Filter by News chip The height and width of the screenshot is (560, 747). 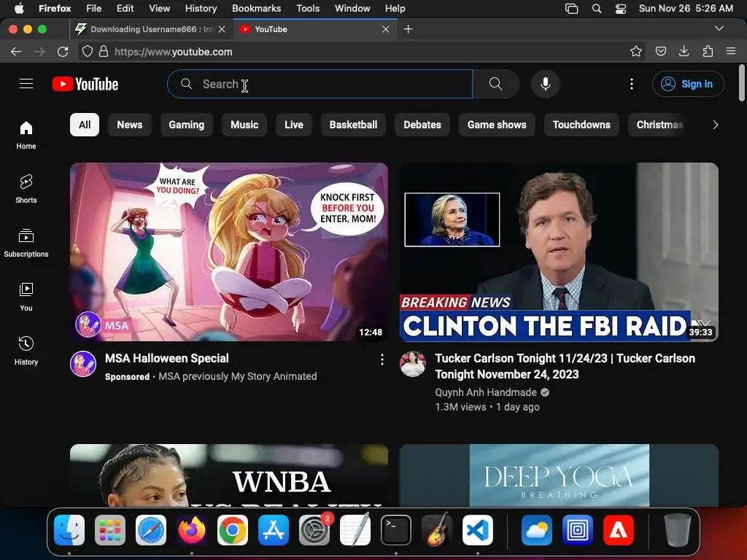coord(130,125)
